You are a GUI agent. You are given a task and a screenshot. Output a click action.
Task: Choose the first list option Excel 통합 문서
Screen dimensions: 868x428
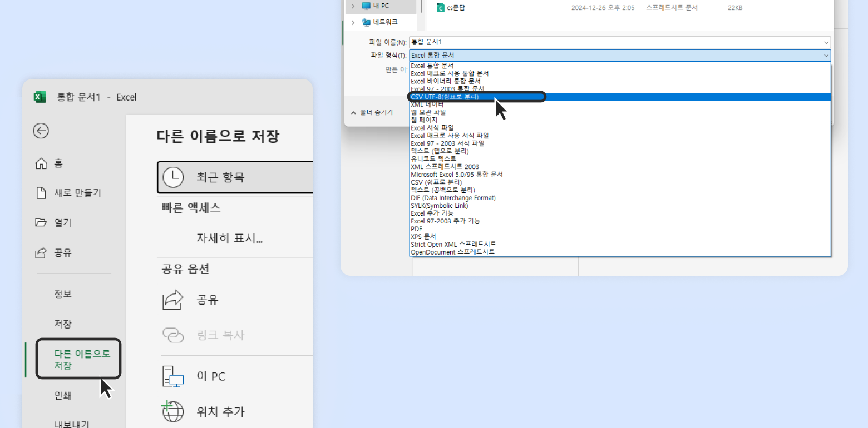[620, 66]
